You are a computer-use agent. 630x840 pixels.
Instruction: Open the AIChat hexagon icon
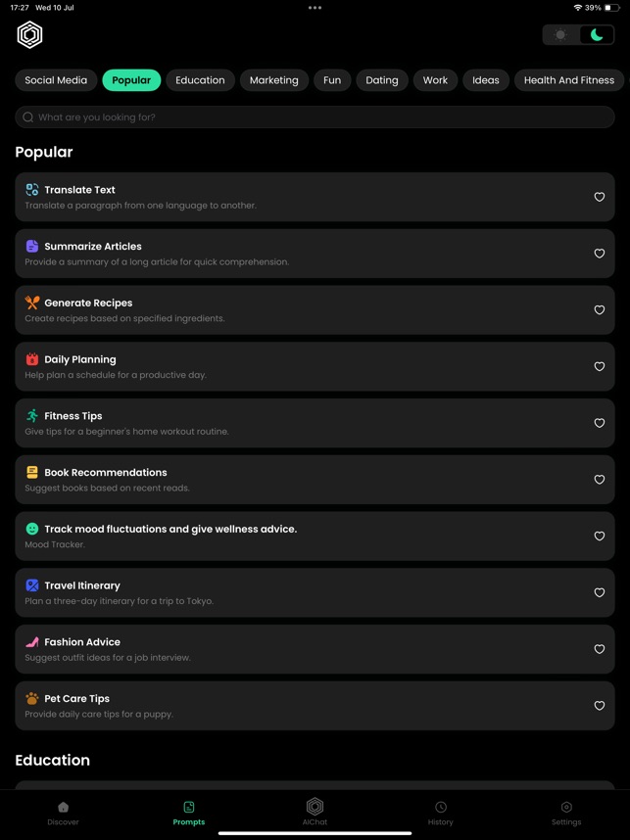(x=315, y=807)
